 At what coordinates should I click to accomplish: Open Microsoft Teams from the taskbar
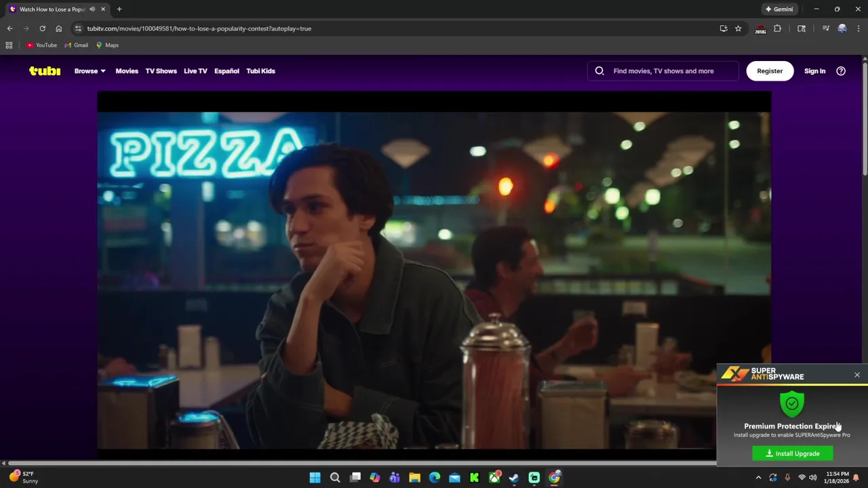pyautogui.click(x=395, y=478)
